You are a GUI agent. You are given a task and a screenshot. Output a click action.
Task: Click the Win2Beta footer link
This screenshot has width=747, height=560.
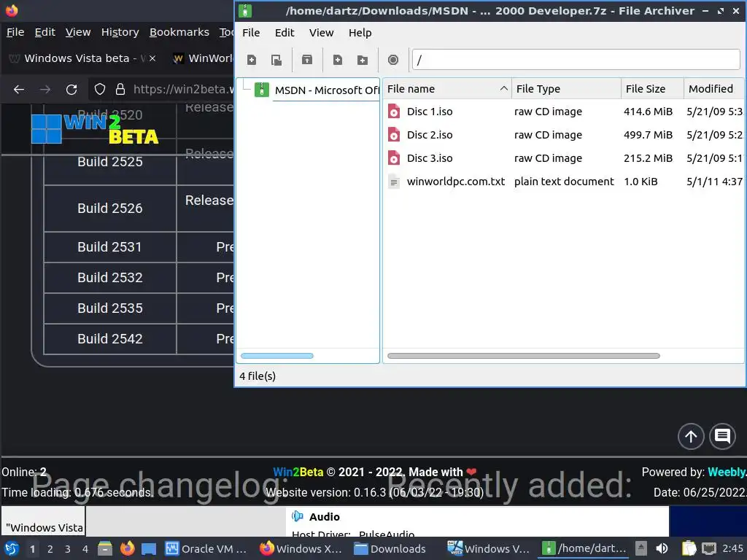(x=298, y=472)
